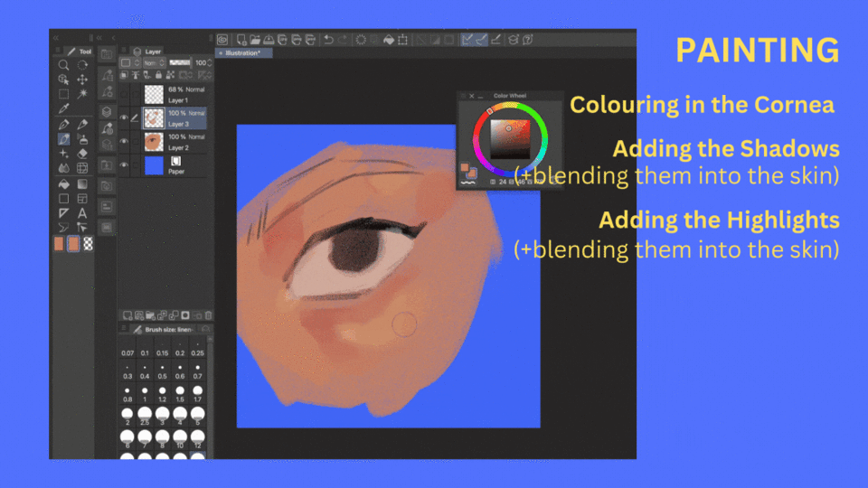Select the Blend tool
This screenshot has height=488, width=868.
pos(63,168)
